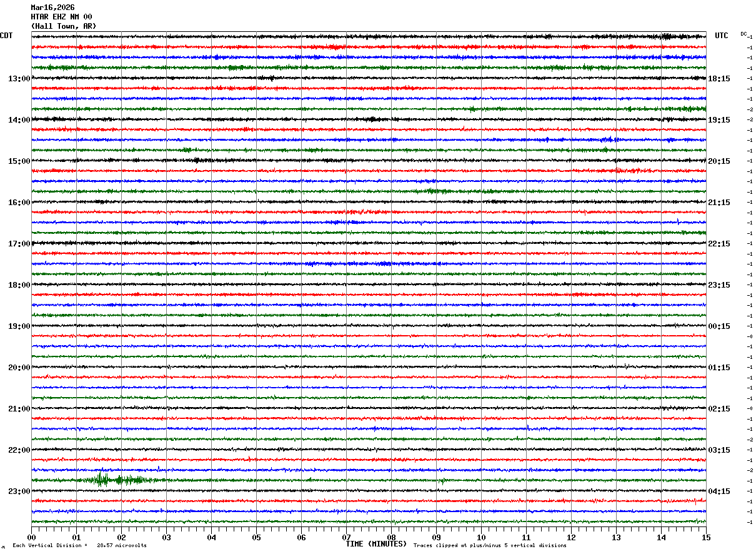
Task: Click the 20:00 CDT time label
Action: tap(19, 368)
